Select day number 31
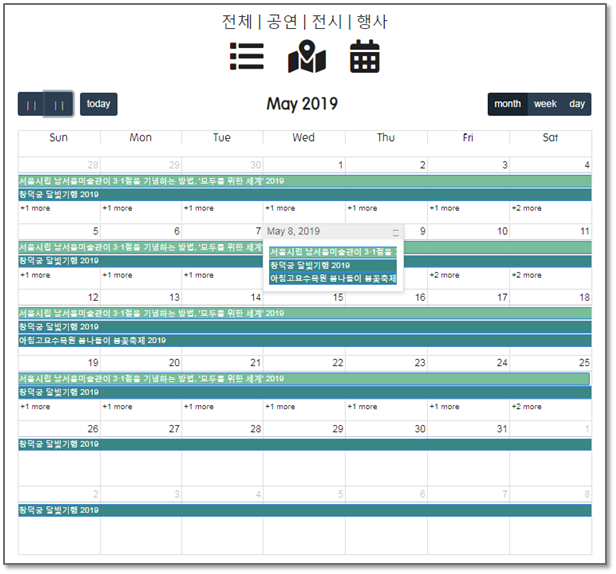616x574 pixels. point(502,429)
